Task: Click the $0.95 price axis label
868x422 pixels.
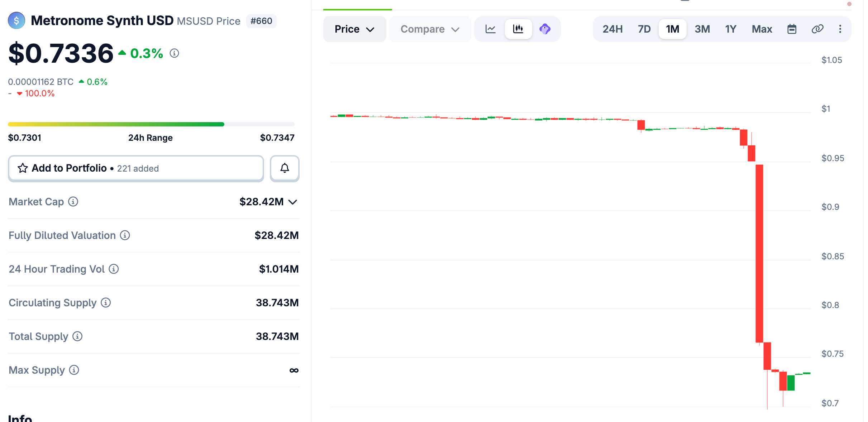Action: 833,158
